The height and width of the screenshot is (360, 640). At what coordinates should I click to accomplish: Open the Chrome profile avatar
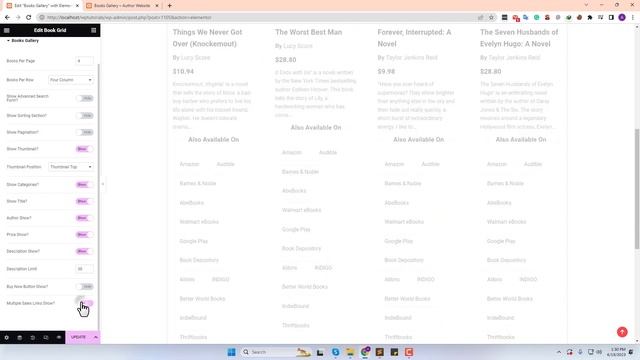pyautogui.click(x=622, y=18)
